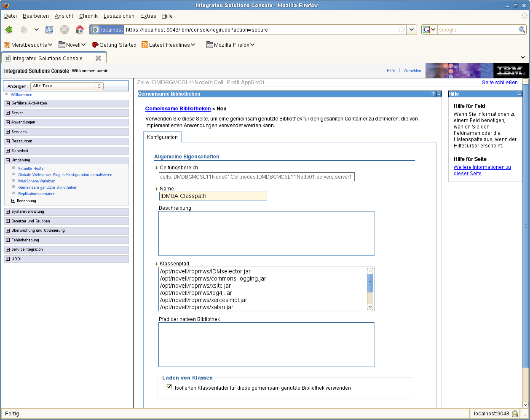Screen dimensions: 530x420
Task: Select the Konfiguration tab
Action: point(162,137)
